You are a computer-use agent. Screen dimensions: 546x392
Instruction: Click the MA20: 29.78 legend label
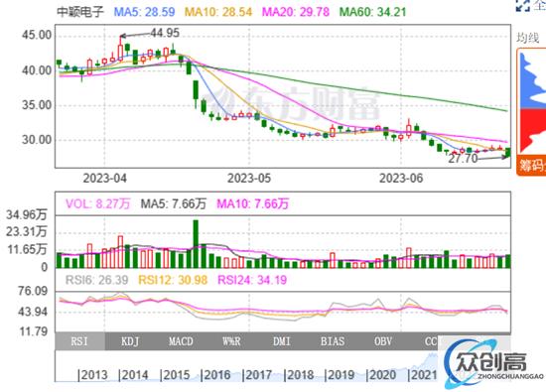[296, 12]
